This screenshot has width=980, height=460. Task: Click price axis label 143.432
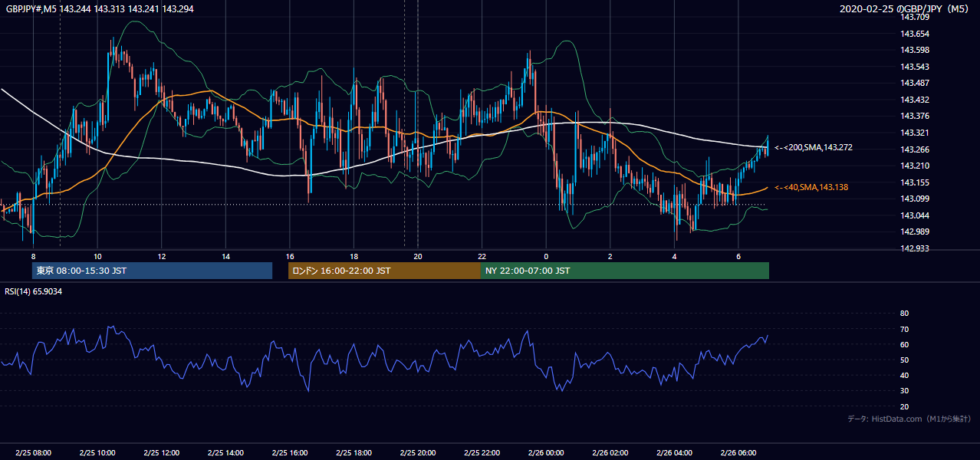point(914,100)
